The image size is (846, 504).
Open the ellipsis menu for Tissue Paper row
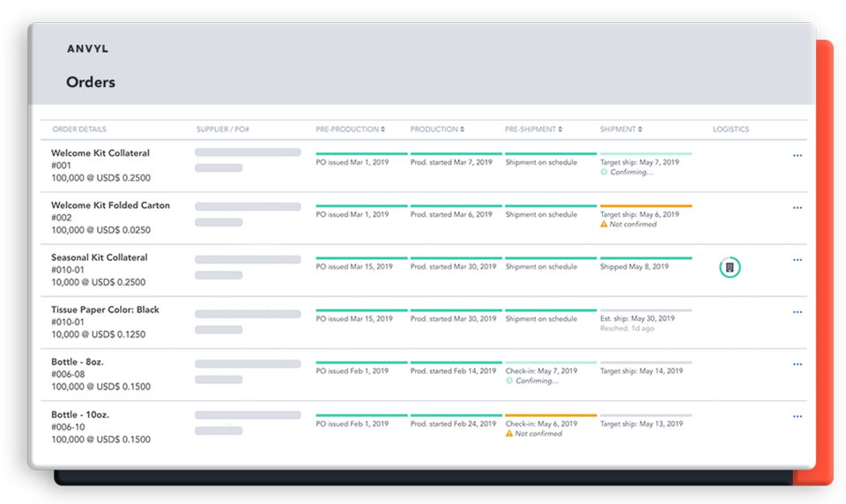tap(797, 312)
